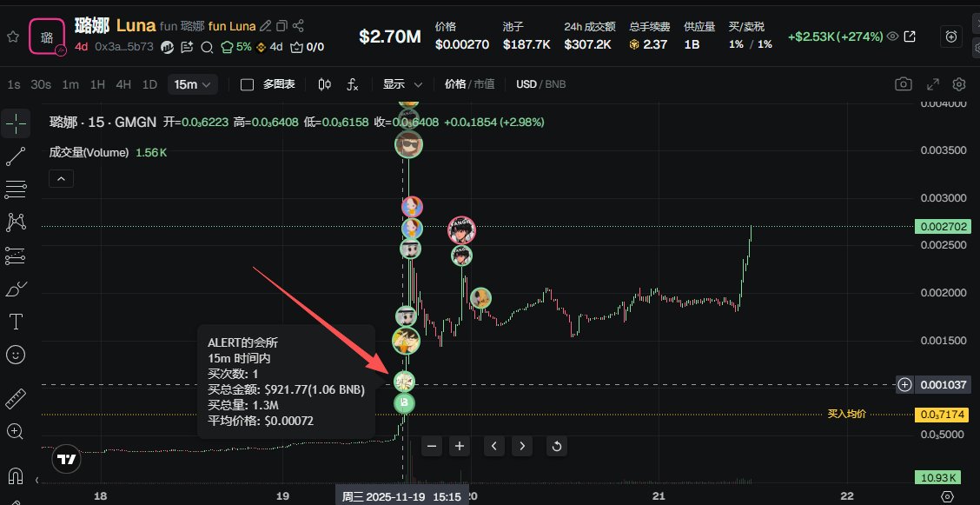Screen dimensions: 980x505
Task: Select the text annotation tool
Action: pyautogui.click(x=16, y=322)
